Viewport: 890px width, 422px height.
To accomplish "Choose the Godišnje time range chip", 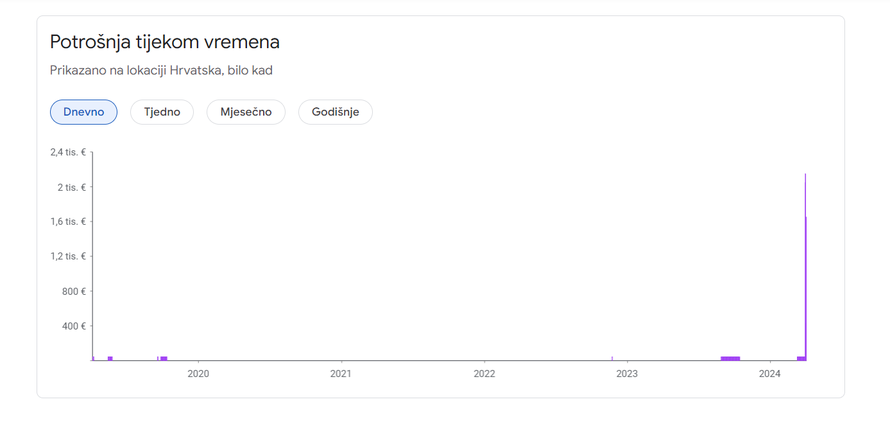I will coord(335,112).
